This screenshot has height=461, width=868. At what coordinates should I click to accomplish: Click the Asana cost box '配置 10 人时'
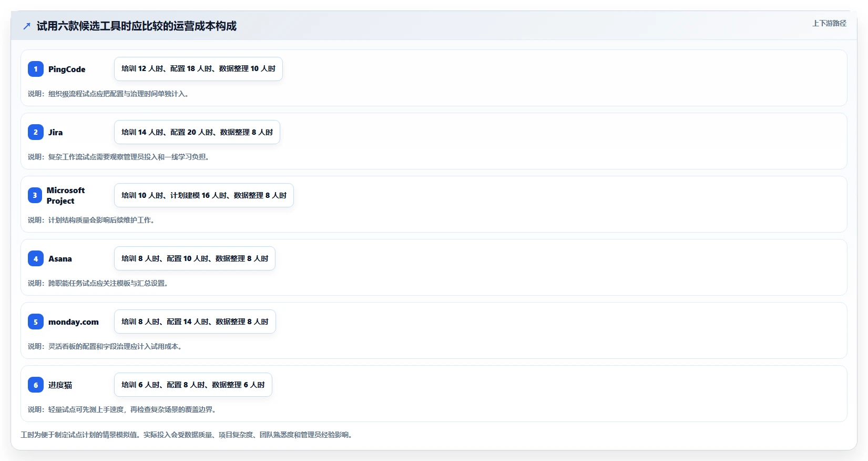195,258
